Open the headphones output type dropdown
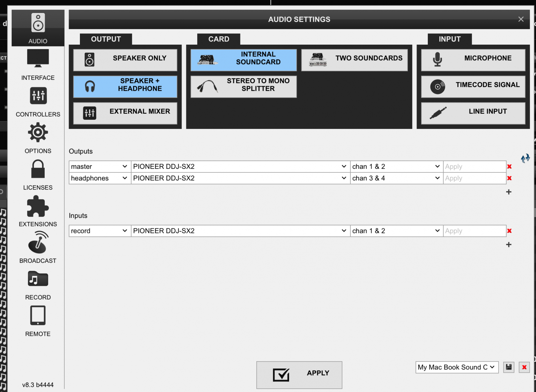 [100, 178]
